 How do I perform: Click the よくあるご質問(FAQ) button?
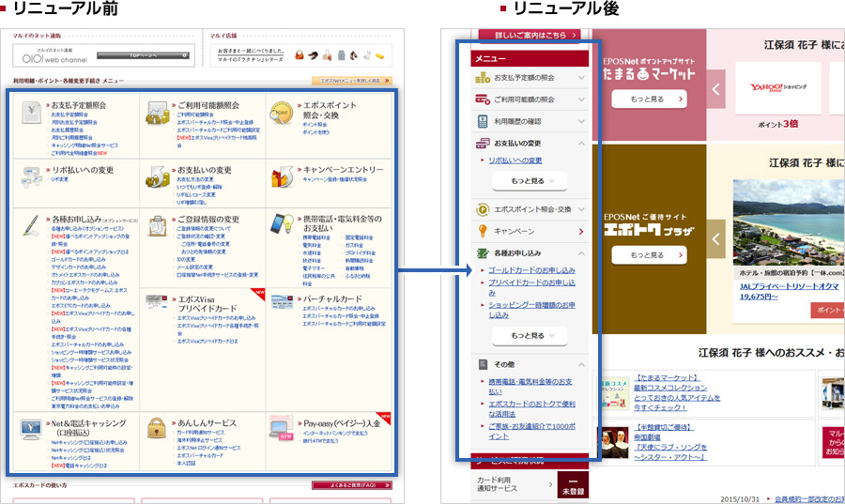(x=352, y=485)
